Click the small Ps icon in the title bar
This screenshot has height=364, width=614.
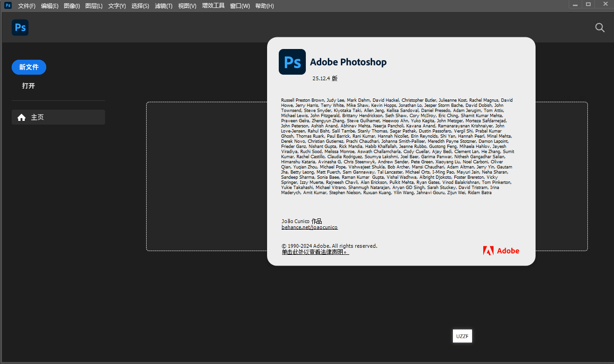pos(8,6)
